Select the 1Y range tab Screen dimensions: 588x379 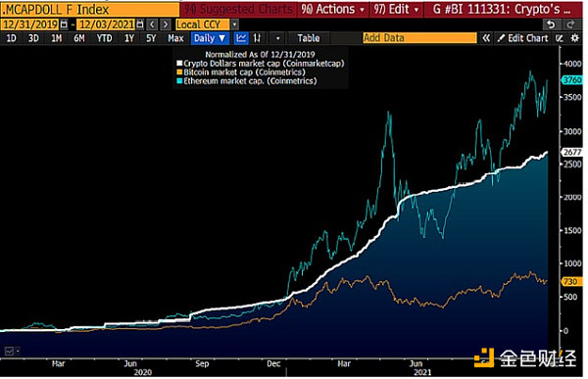click(129, 38)
